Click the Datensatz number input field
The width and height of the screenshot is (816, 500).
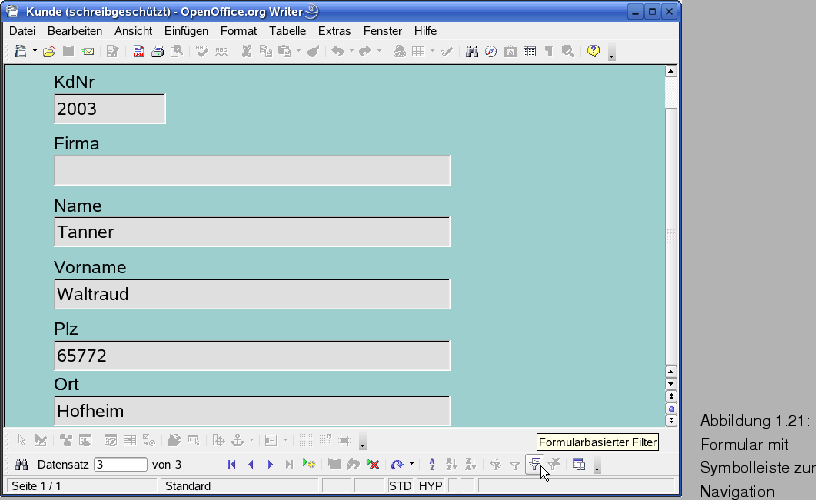pyautogui.click(x=120, y=465)
